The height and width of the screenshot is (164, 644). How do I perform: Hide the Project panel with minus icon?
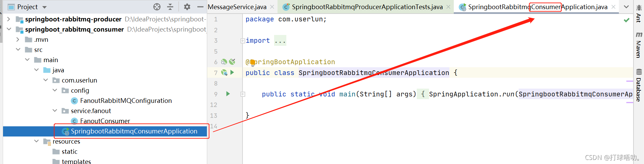200,7
